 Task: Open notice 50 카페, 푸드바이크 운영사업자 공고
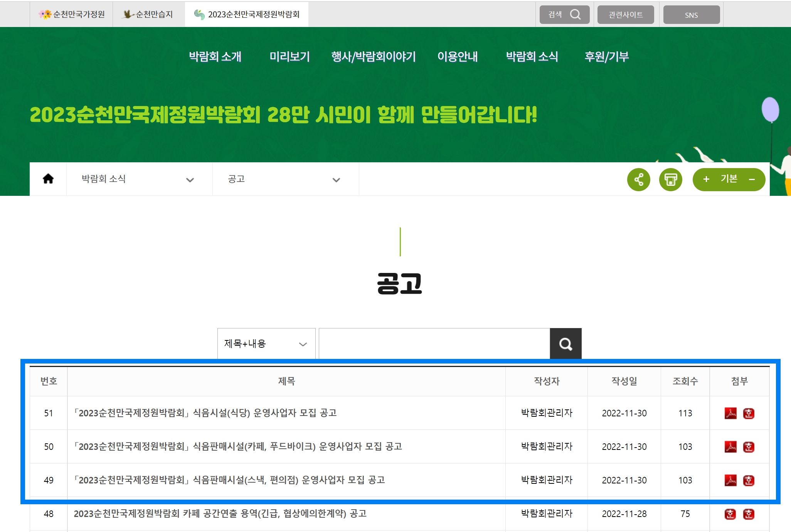[238, 446]
